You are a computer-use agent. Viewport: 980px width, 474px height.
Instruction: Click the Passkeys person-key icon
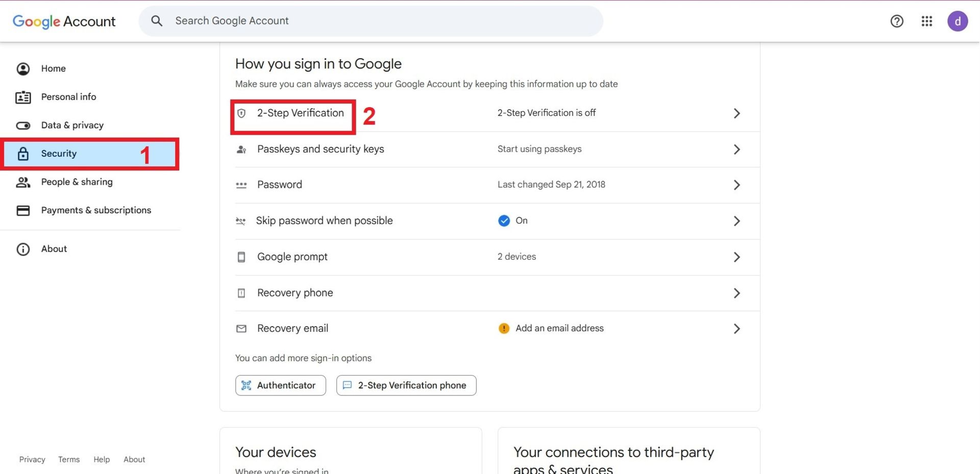pos(241,149)
